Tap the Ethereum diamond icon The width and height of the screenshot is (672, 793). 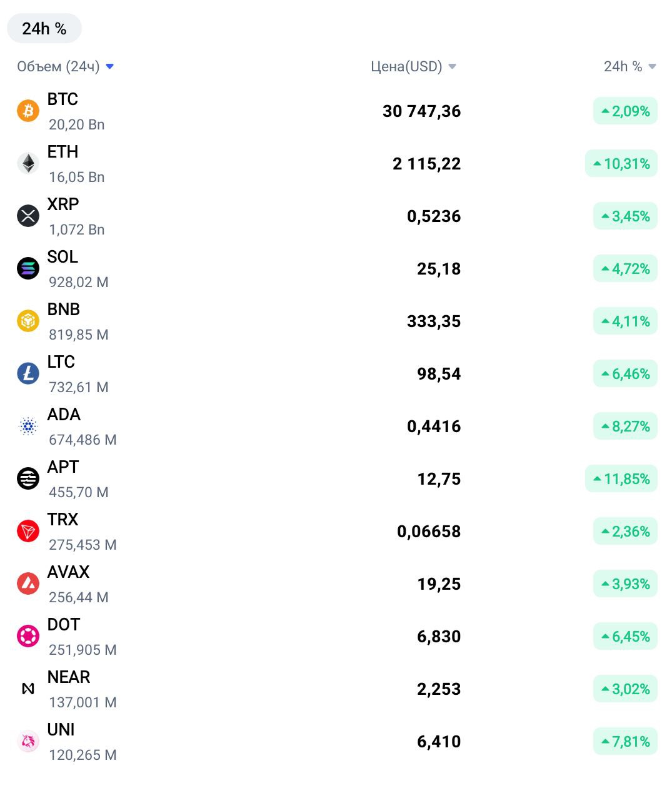[x=28, y=163]
